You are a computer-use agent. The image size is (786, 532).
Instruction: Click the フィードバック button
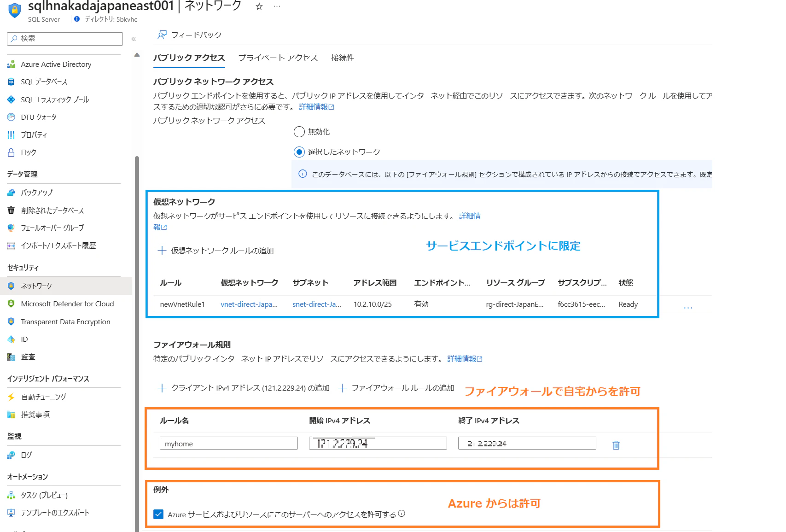190,35
